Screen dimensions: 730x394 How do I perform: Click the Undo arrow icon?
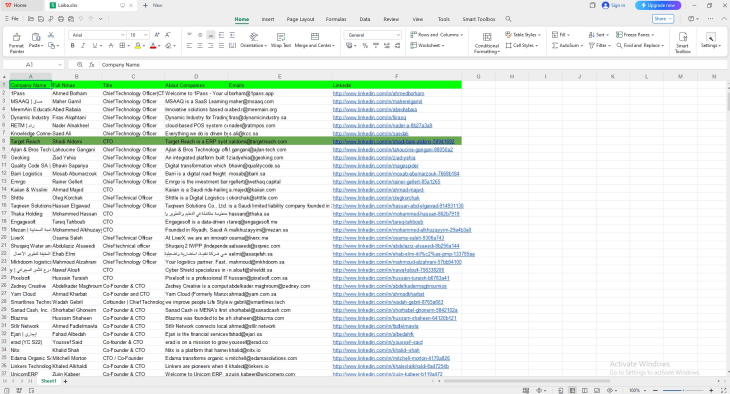click(81, 19)
